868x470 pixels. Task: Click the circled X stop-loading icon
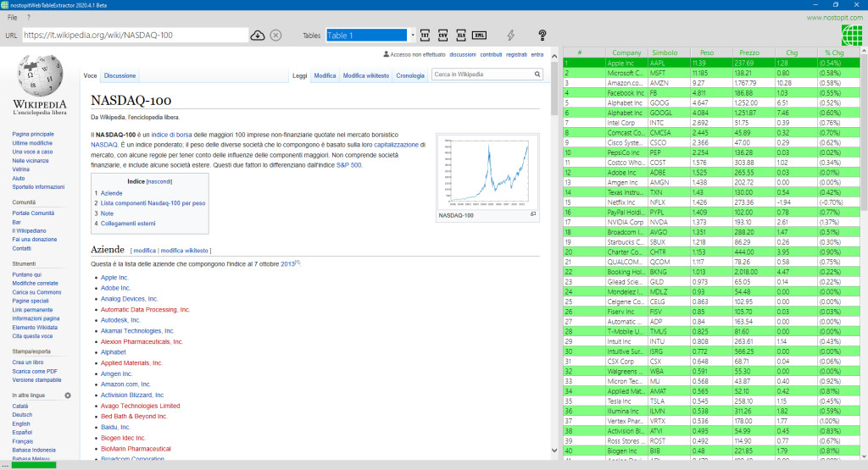click(x=275, y=36)
